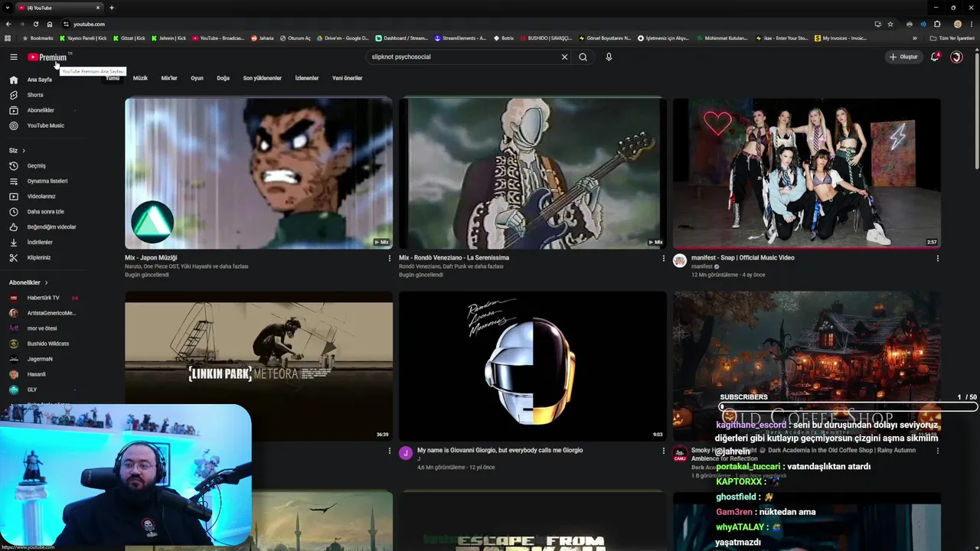Open the browser extensions puzzle icon
The width and height of the screenshot is (980, 551).
point(936,24)
